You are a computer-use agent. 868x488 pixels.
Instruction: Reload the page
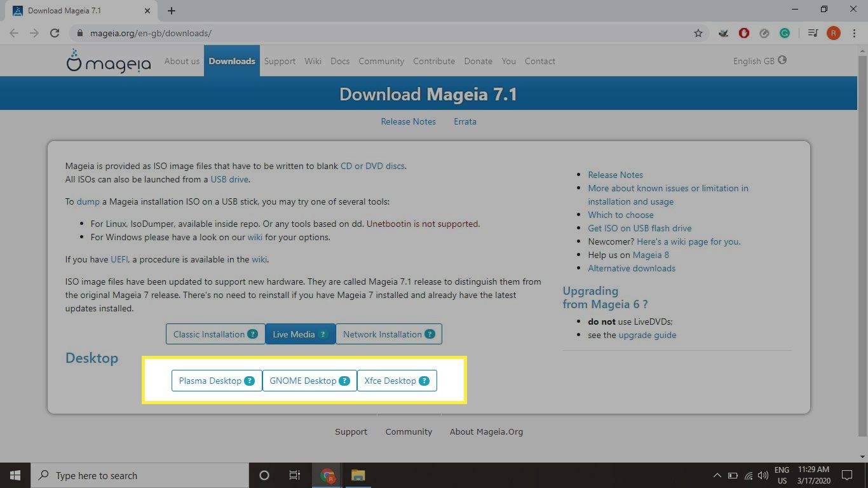[55, 33]
